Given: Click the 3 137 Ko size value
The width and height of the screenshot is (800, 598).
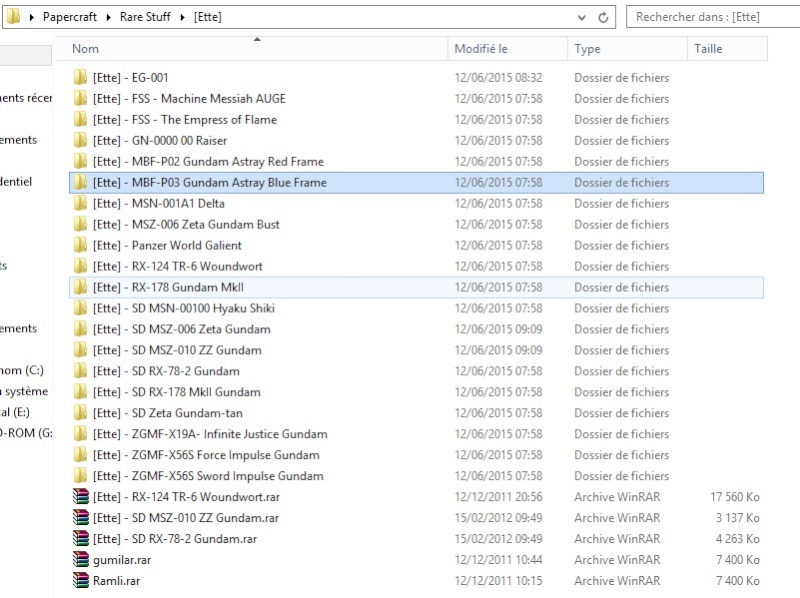Looking at the screenshot, I should tap(737, 517).
